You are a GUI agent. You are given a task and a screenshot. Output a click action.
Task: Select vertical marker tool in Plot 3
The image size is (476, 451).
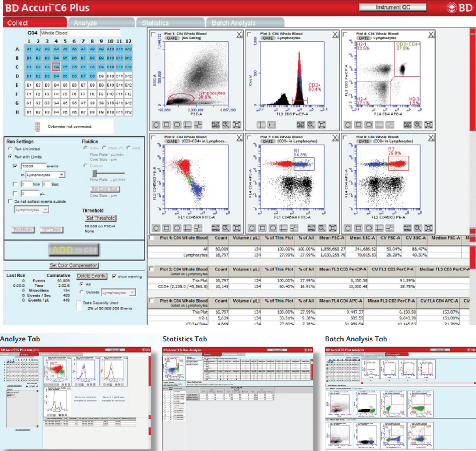[x=261, y=125]
